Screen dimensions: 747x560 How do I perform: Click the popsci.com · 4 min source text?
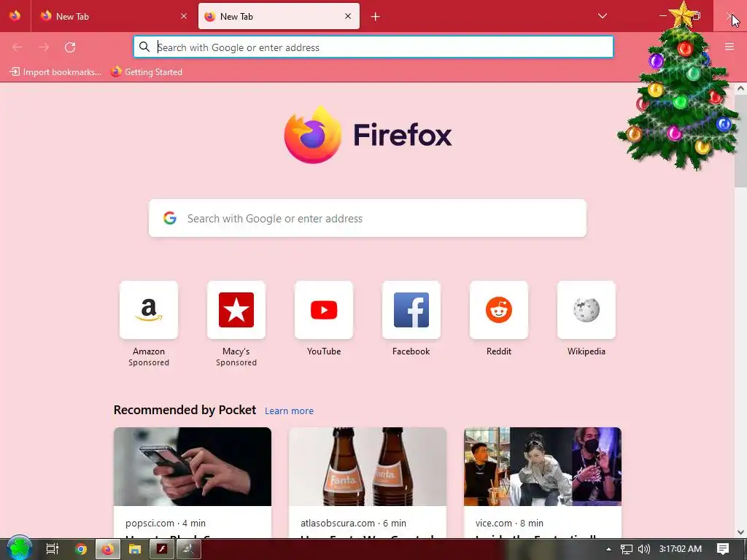click(x=166, y=523)
